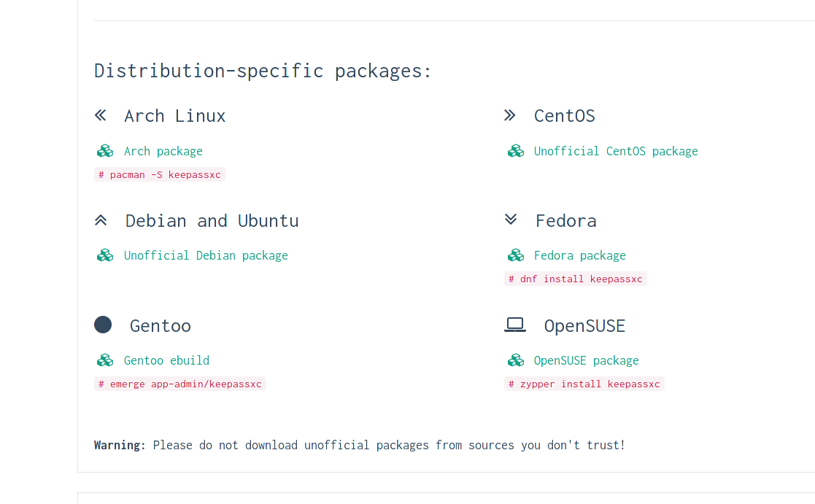Open the Arch package link
The height and width of the screenshot is (504, 815).
click(x=163, y=150)
